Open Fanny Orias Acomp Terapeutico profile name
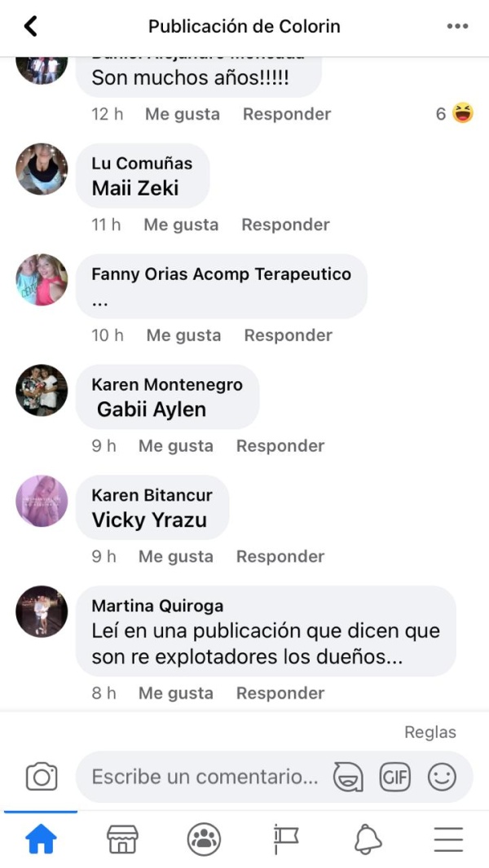489x868 pixels. [221, 274]
